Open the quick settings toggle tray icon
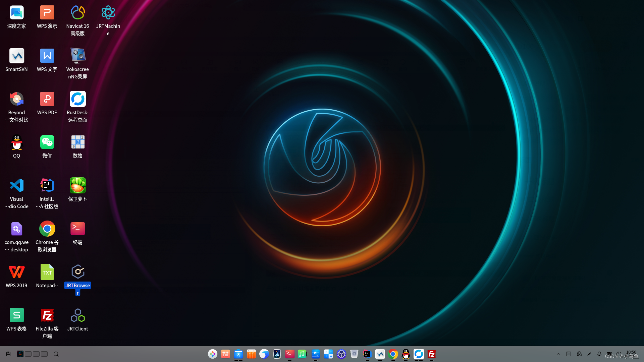This screenshot has height=362, width=644. pyautogui.click(x=609, y=353)
